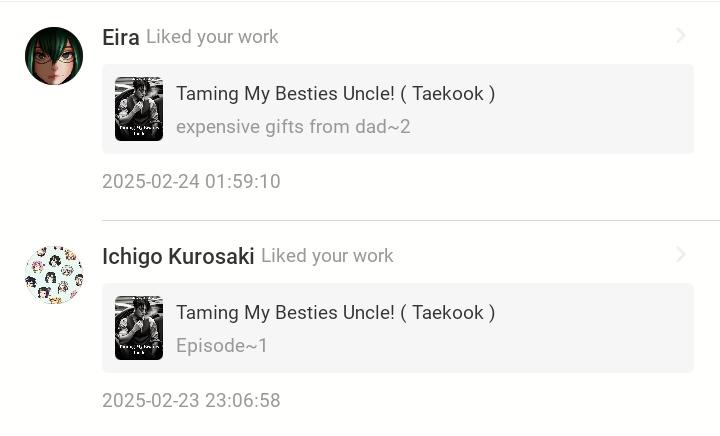Open chapter "Episode~1"

point(222,346)
